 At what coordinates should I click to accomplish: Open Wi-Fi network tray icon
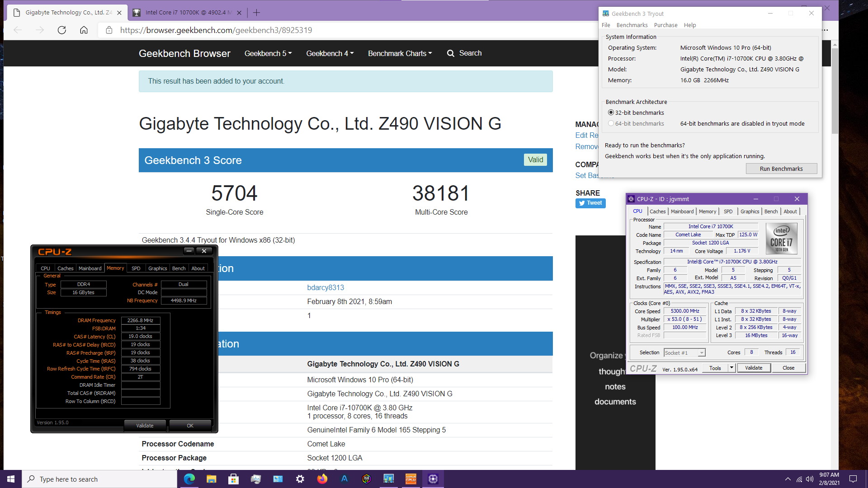coord(799,479)
